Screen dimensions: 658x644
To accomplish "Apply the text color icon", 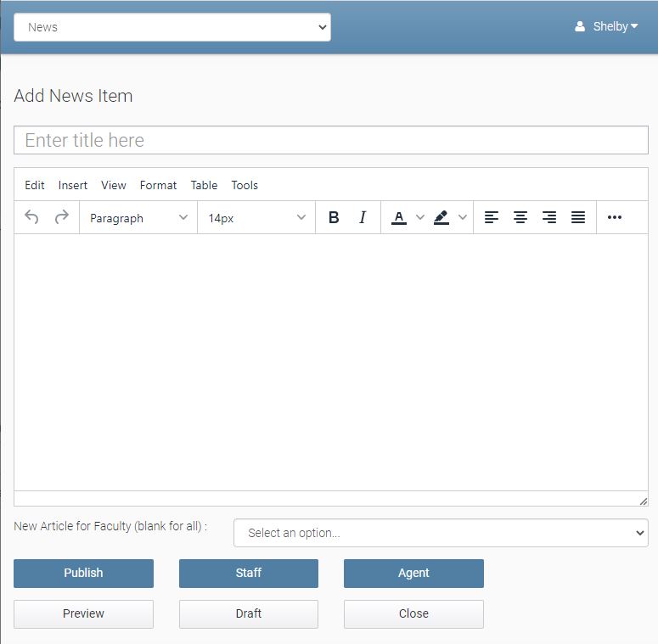I will pyautogui.click(x=398, y=218).
